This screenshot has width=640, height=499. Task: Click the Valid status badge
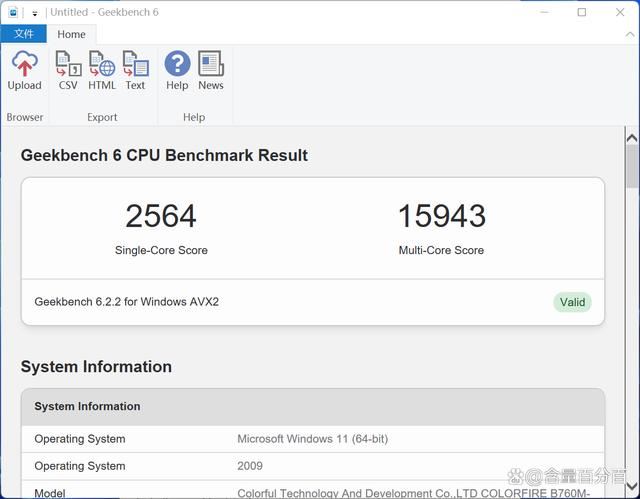pos(572,302)
